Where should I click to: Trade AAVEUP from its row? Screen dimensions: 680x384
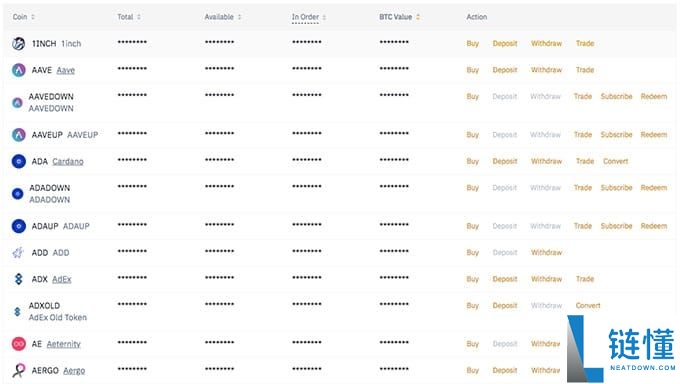(582, 135)
